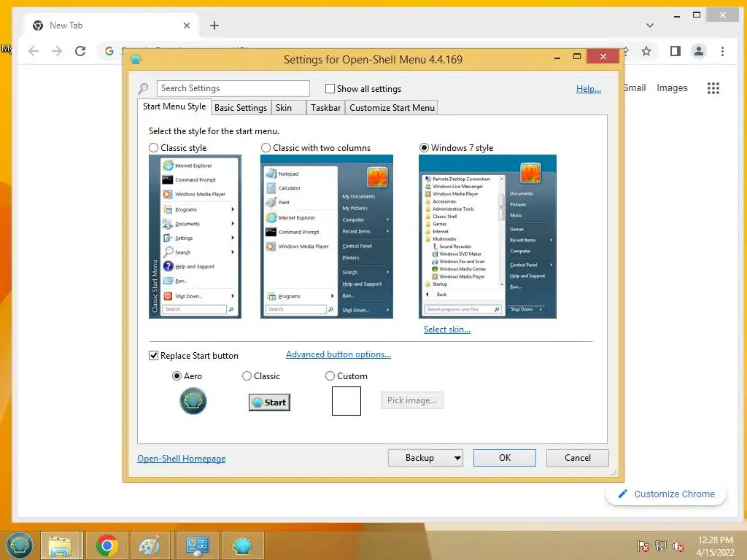Open the tab search chevron in Chrome

coord(650,26)
